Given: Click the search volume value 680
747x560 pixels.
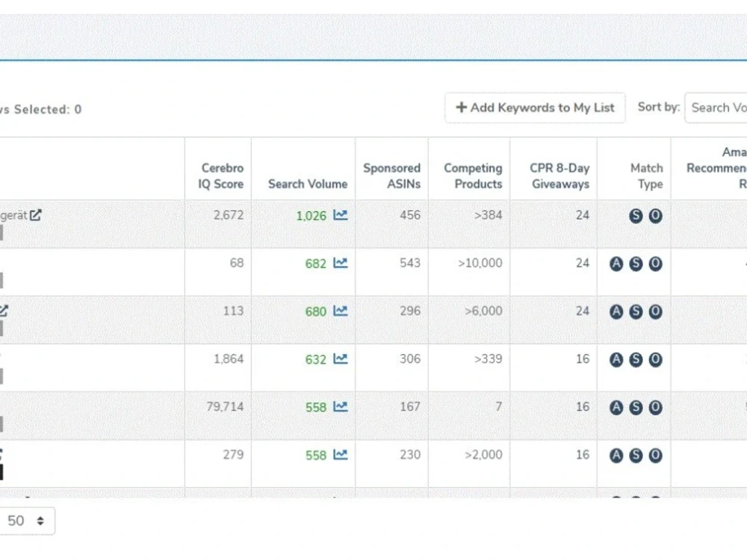Looking at the screenshot, I should 315,311.
